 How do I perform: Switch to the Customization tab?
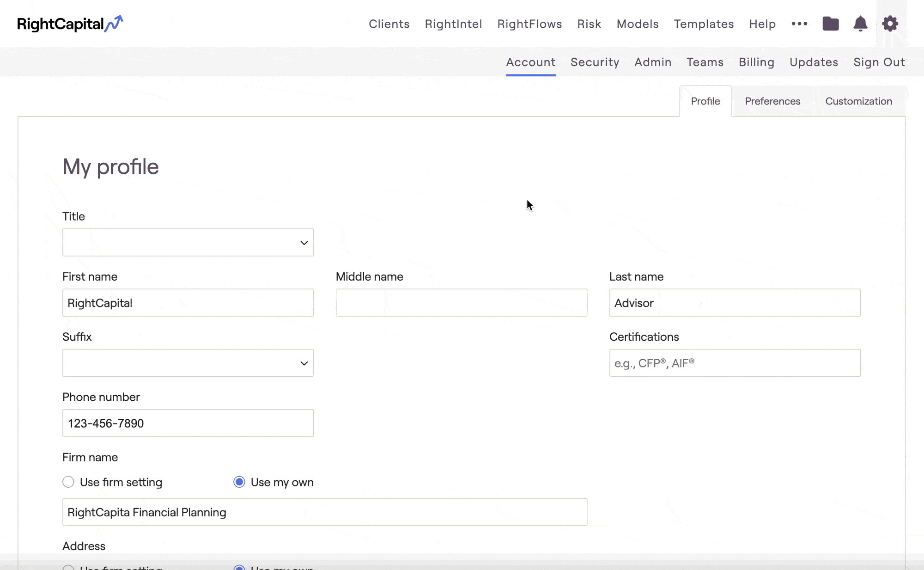tap(858, 101)
